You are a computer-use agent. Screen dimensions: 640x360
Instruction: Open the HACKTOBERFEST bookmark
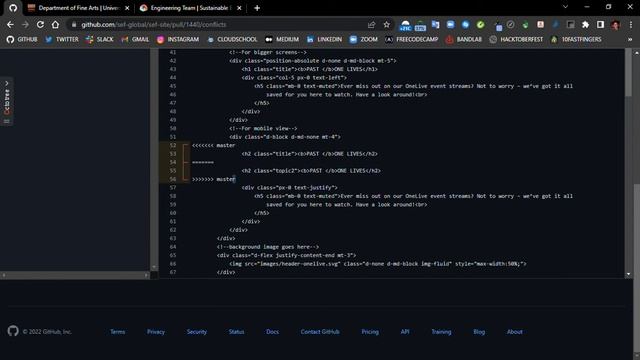(516, 39)
